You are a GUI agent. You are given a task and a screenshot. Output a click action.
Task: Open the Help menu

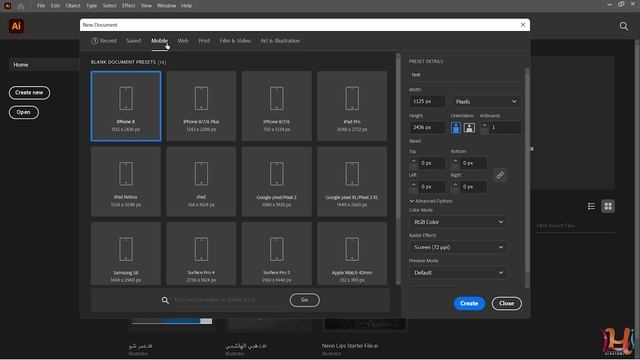(x=187, y=6)
